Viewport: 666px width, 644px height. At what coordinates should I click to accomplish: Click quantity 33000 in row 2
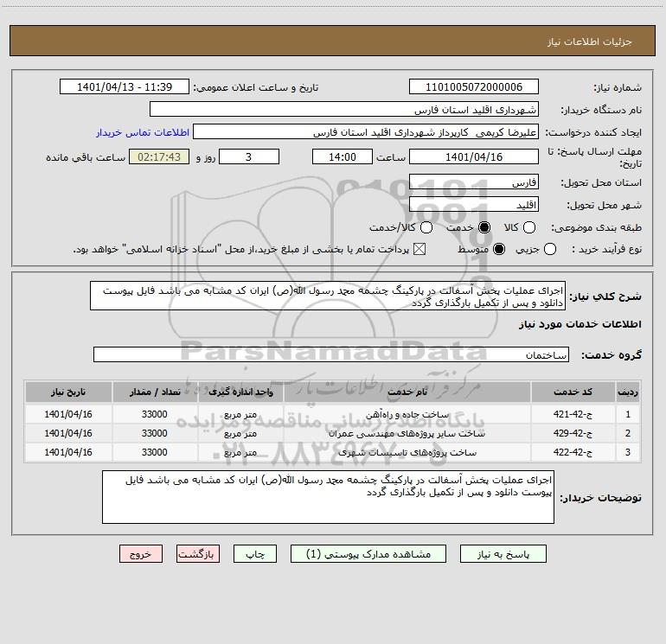click(x=155, y=433)
